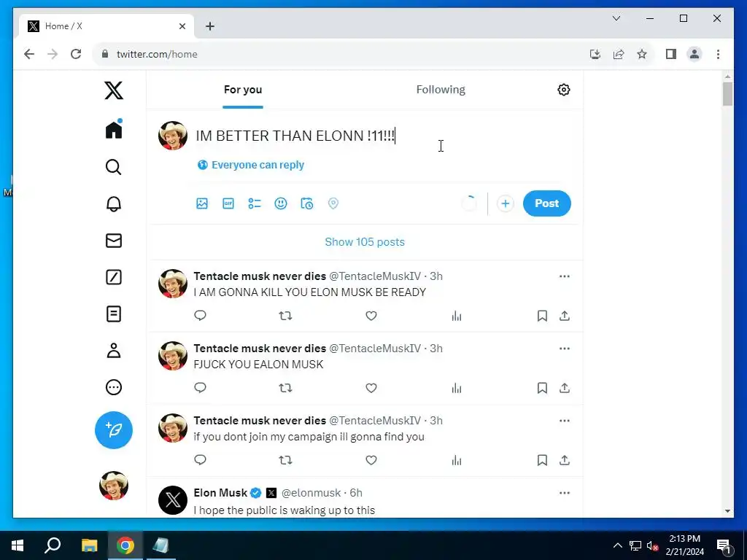
Task: Open Elon Musk profile name link
Action: click(220, 493)
